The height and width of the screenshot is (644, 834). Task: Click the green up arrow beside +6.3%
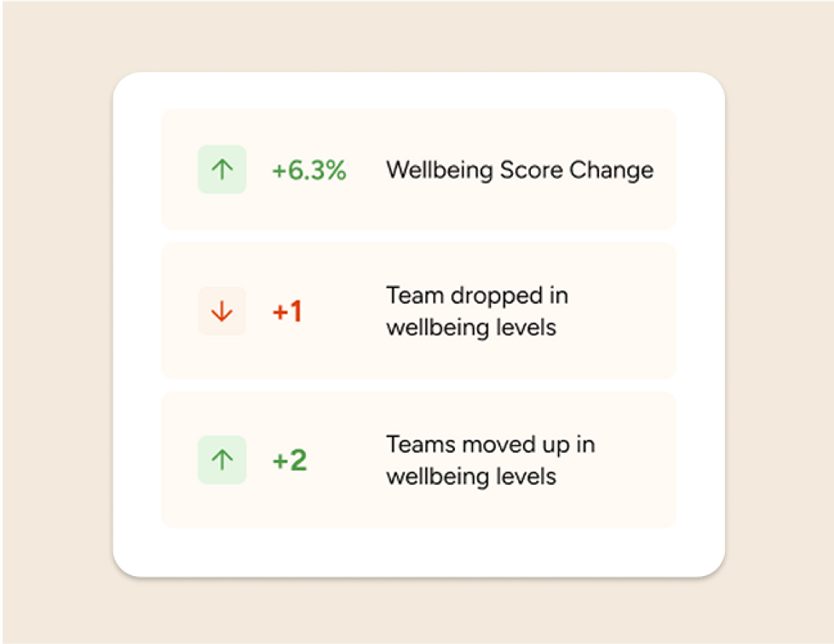[222, 169]
